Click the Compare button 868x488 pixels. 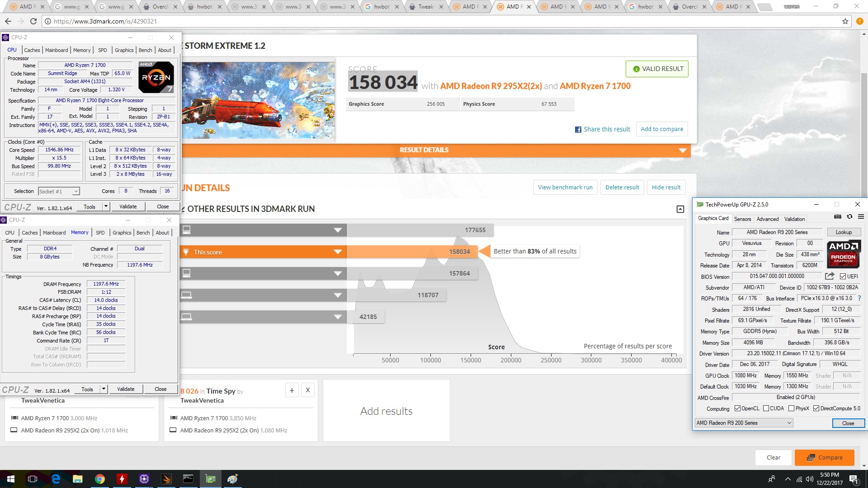click(x=825, y=458)
